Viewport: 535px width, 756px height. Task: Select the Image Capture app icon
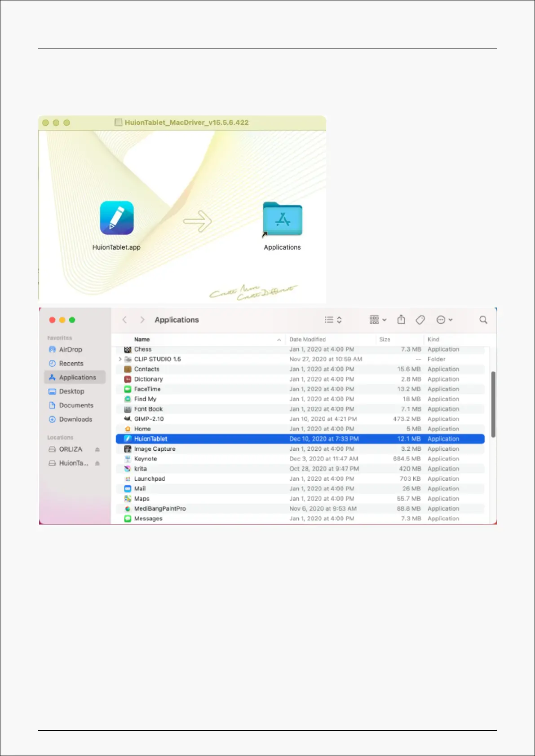pyautogui.click(x=128, y=449)
